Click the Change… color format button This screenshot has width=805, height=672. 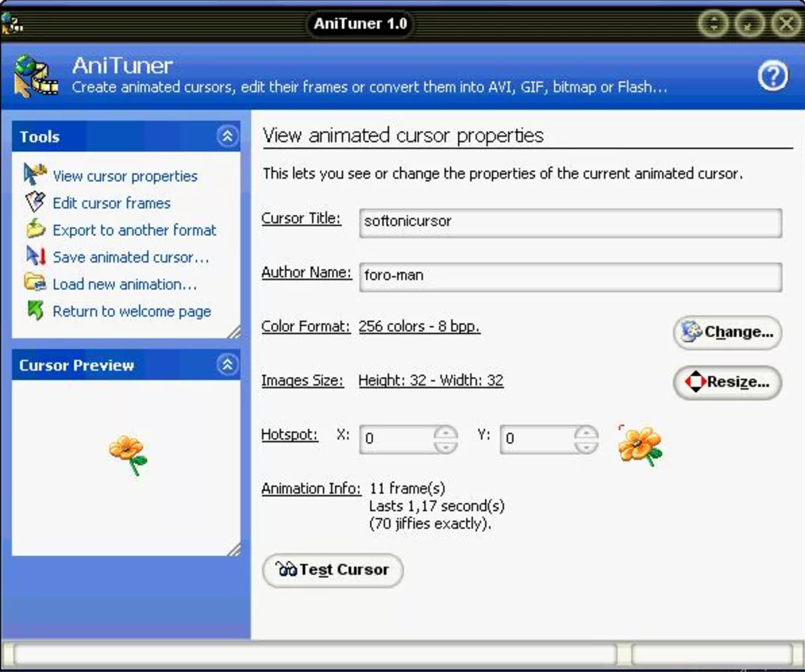coord(727,332)
